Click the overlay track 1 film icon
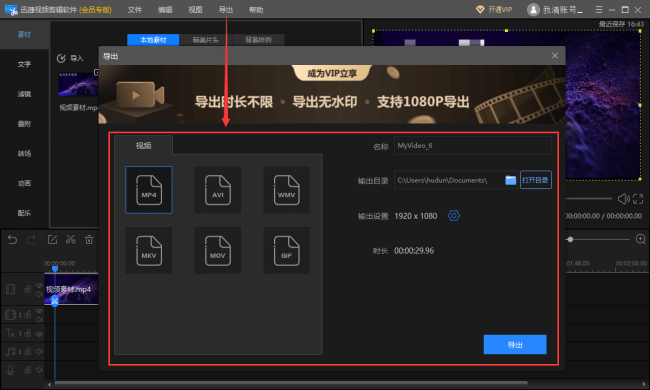The image size is (650, 390). click(x=10, y=315)
